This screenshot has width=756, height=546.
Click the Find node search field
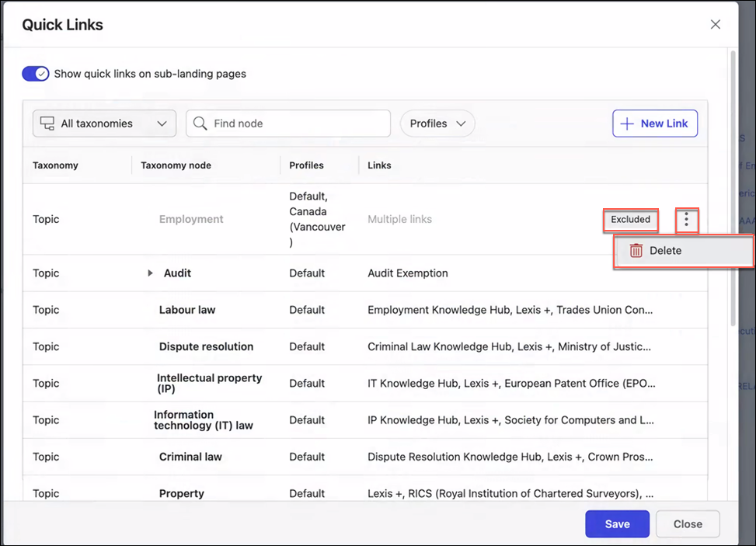click(287, 123)
